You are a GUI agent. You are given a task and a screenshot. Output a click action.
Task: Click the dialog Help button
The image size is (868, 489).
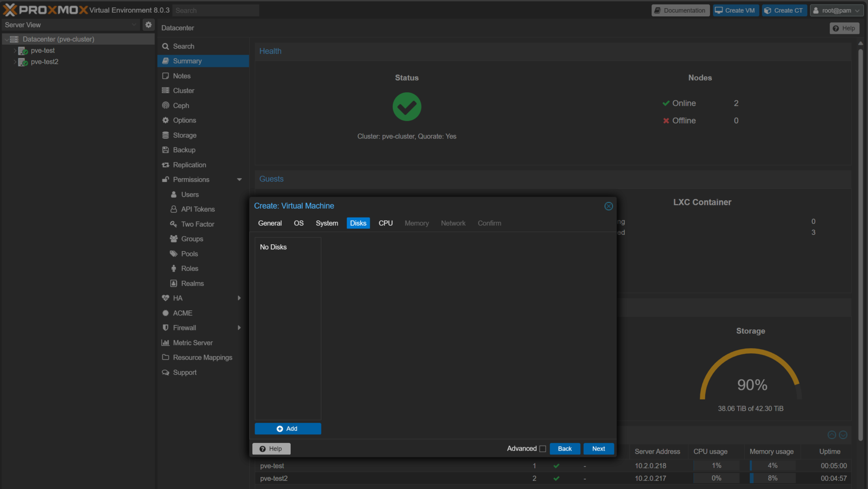(x=271, y=449)
